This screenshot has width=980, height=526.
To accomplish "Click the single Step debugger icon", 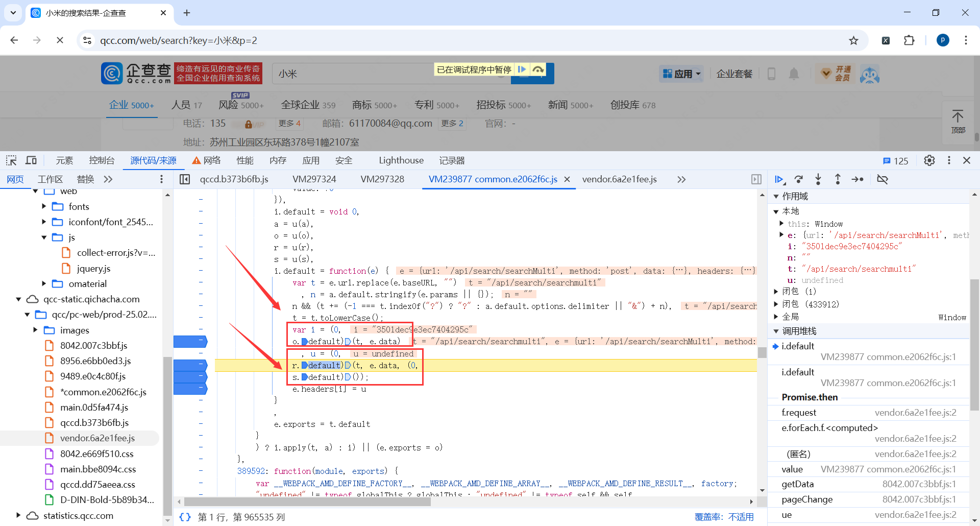I will click(857, 179).
